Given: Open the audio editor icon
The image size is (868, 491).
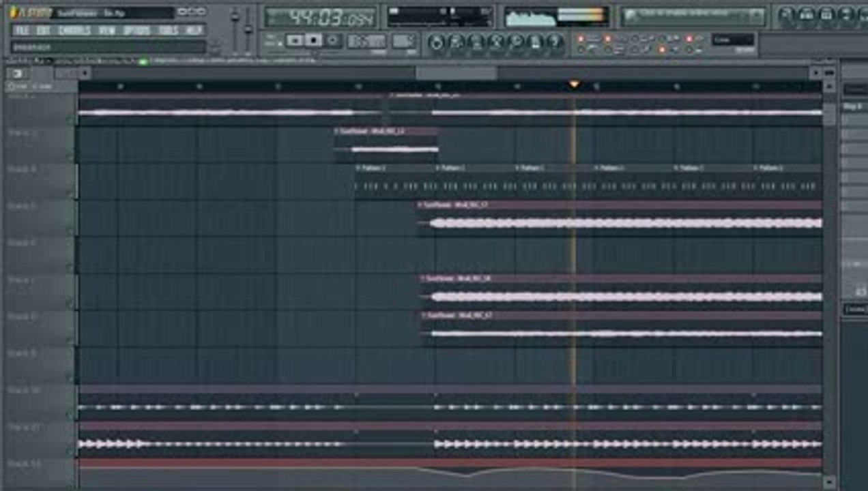Looking at the screenshot, I should (x=497, y=43).
